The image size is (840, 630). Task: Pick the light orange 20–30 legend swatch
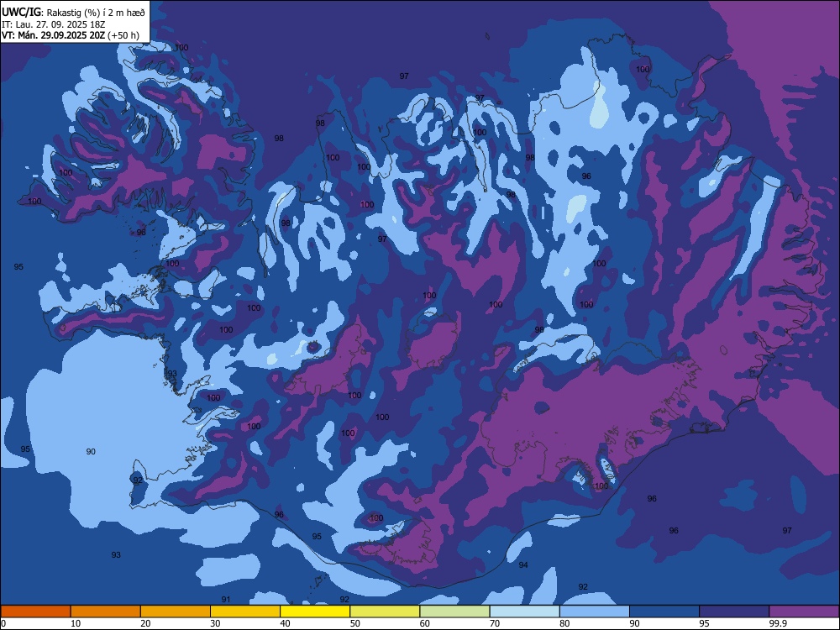176,612
